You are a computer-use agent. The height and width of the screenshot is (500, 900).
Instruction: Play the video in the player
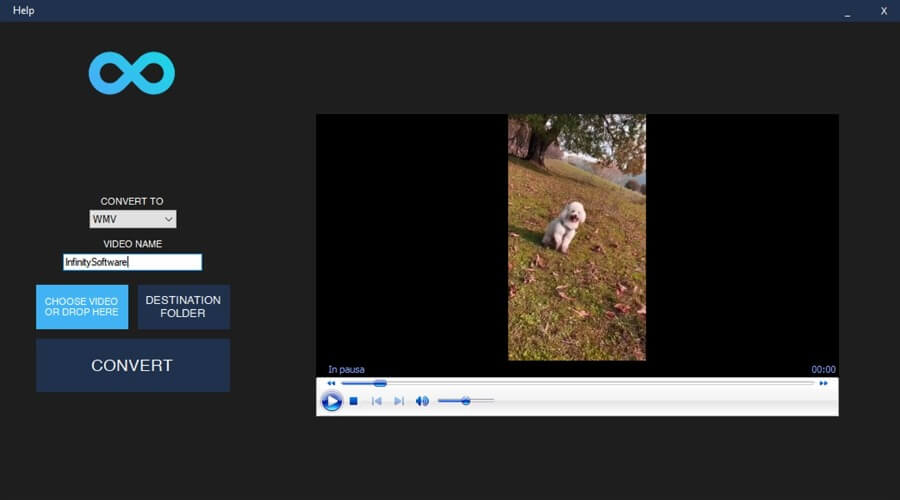[x=331, y=401]
